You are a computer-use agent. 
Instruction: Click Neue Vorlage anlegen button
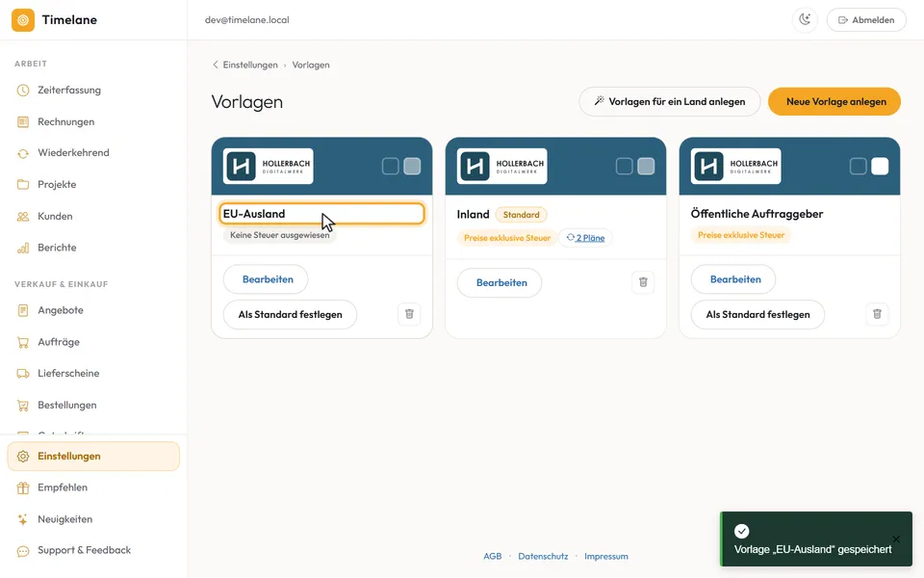(834, 101)
